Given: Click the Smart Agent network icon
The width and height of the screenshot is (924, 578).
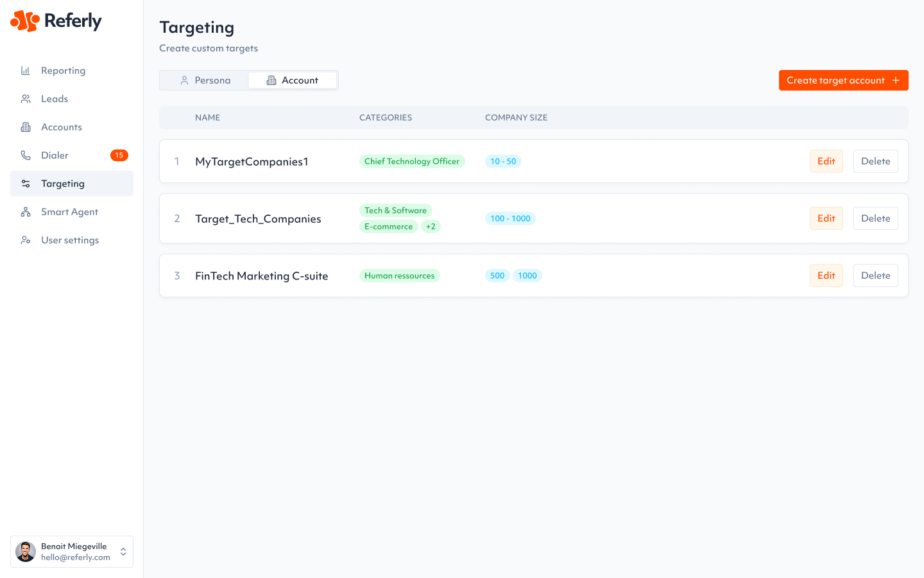Looking at the screenshot, I should coord(26,212).
